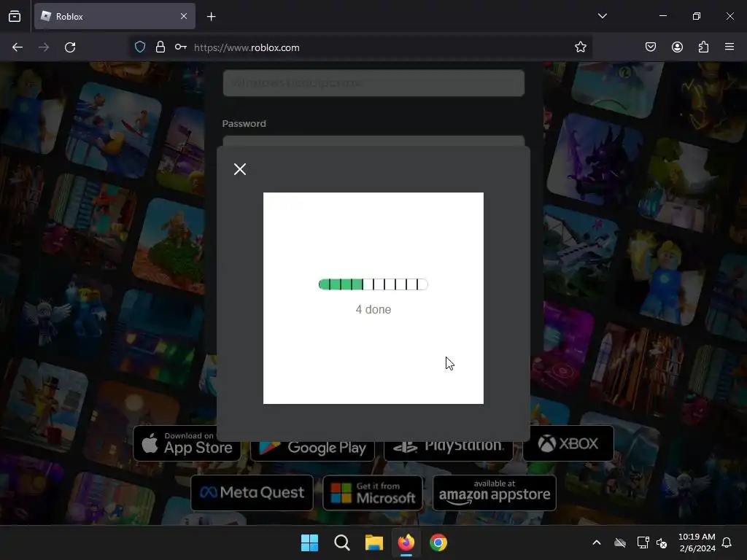Restore down the Firefox window

coord(697,16)
